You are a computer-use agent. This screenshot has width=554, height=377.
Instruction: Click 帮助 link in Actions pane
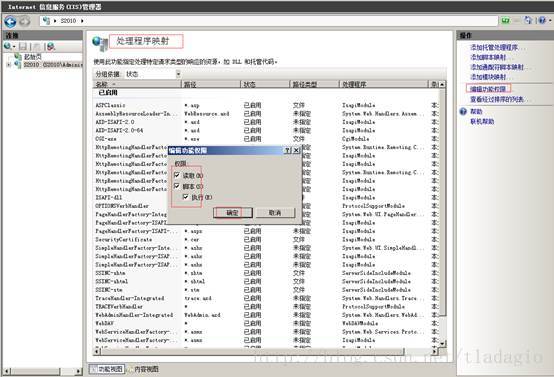(476, 112)
